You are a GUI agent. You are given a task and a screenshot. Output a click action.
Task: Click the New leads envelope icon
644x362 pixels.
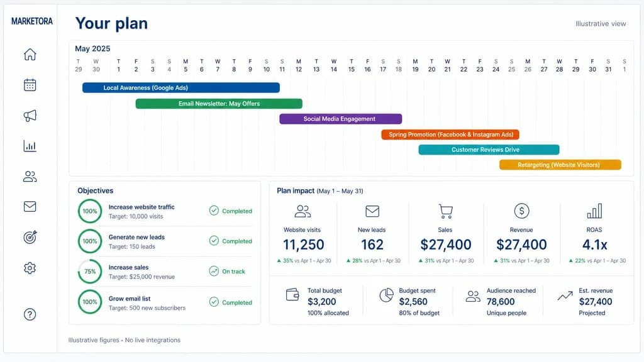pos(372,211)
